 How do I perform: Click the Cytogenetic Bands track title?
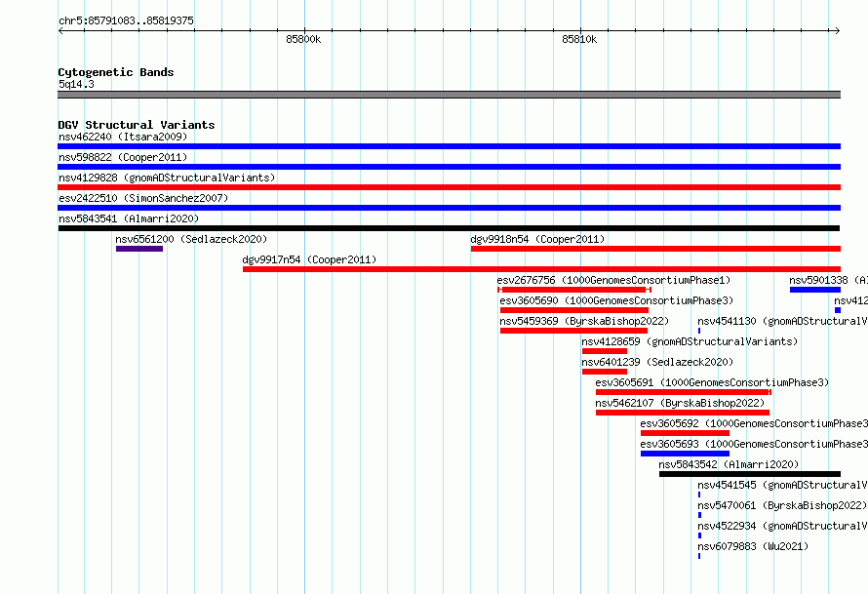116,72
